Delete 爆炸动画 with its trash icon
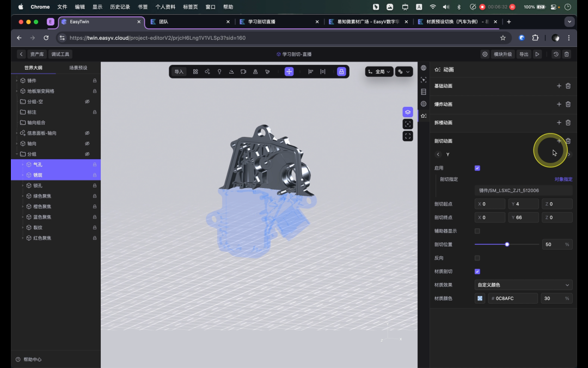Image resolution: width=588 pixels, height=368 pixels. (568, 104)
